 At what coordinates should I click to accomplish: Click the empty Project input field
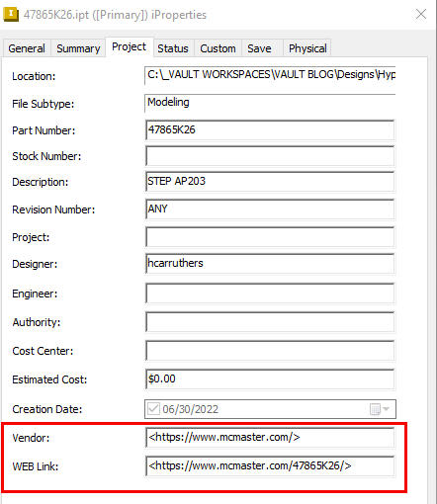[270, 237]
